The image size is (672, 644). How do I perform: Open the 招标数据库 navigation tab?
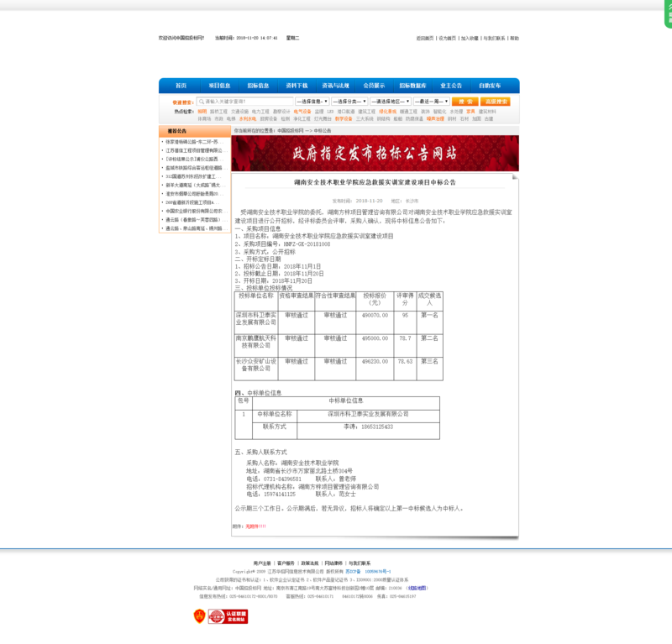tap(412, 86)
